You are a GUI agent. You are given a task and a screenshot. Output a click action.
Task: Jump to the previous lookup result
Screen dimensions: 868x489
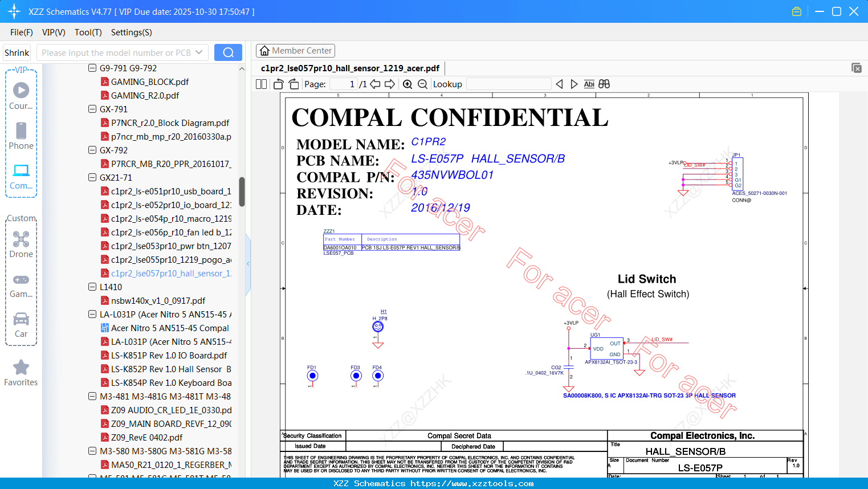point(559,84)
